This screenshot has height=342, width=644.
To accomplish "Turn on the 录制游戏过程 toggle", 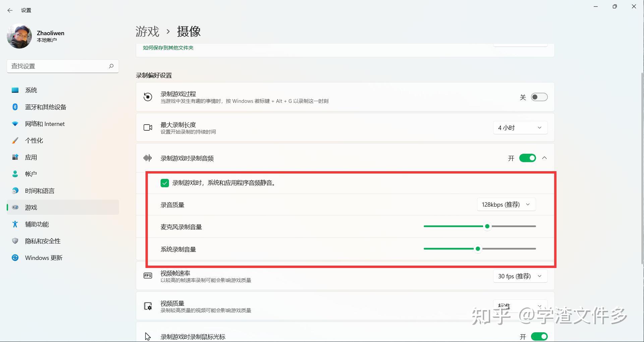I will coord(539,97).
